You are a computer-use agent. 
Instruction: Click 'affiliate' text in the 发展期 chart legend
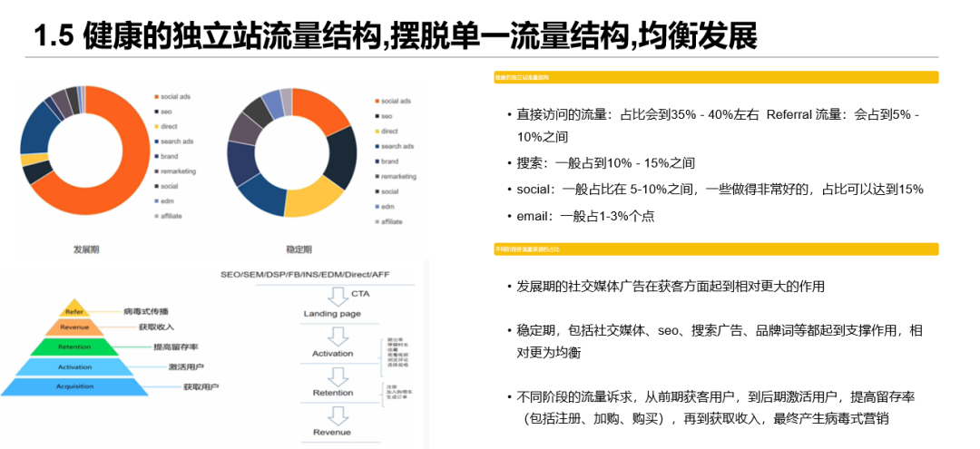tap(171, 216)
